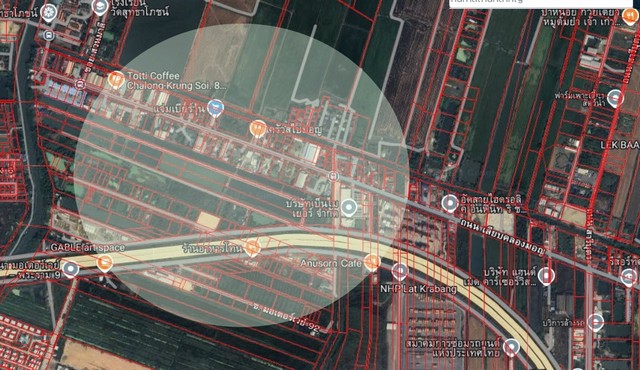Open the ครัวสไบมอญ restaurant marker
The height and width of the screenshot is (370, 640).
(258, 129)
